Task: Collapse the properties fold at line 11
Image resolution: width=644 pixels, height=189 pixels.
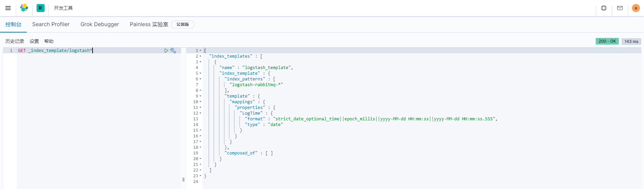Action: [201, 108]
